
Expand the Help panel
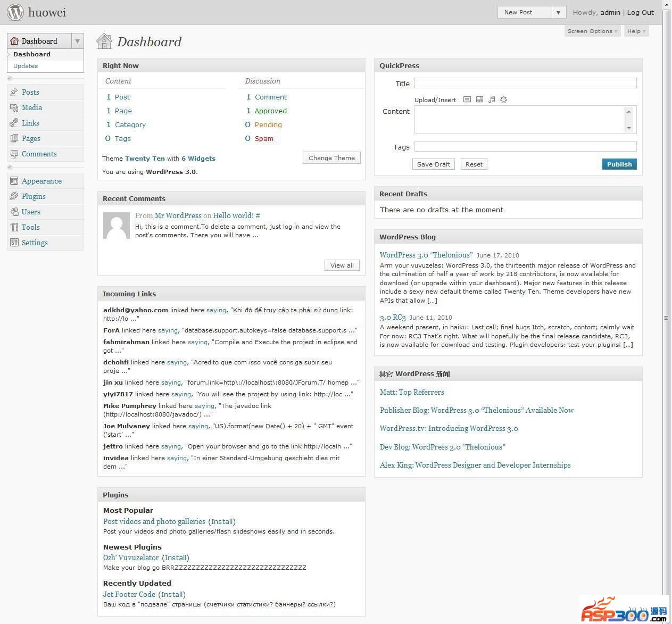coord(636,31)
